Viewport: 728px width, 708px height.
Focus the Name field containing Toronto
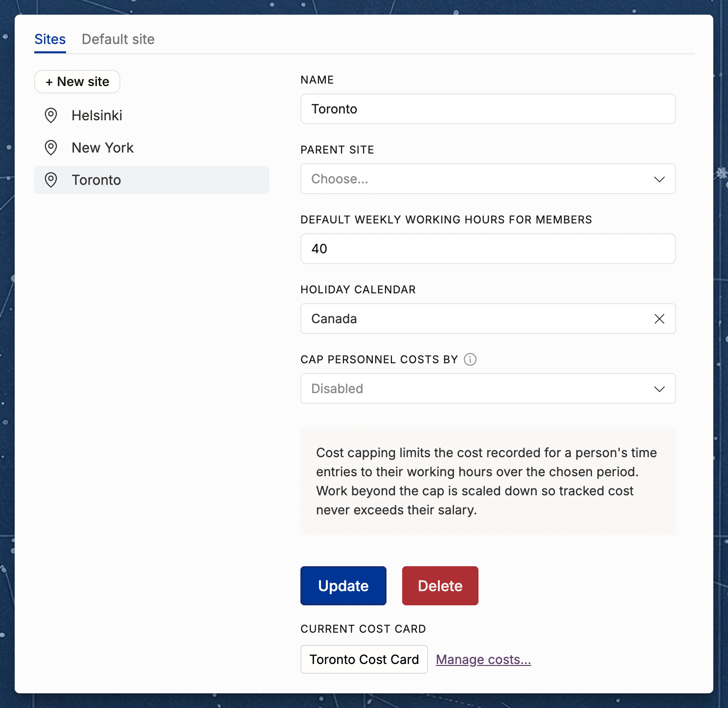coord(488,109)
